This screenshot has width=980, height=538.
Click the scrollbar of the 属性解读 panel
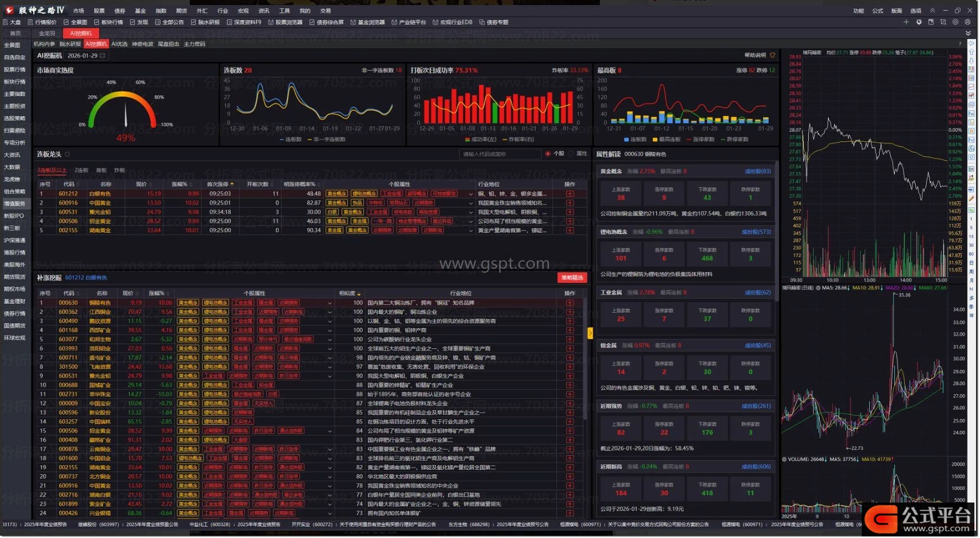777,225
